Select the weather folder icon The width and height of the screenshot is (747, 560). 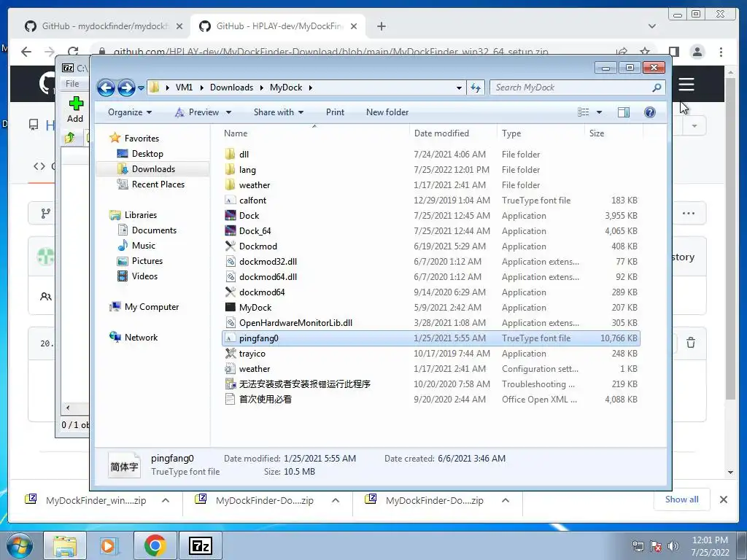pos(230,184)
